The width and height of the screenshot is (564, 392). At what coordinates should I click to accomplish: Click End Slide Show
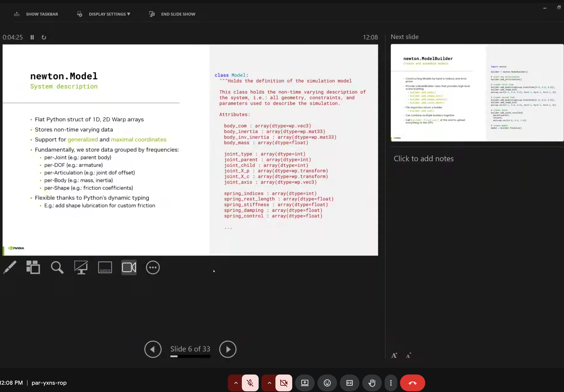pyautogui.click(x=178, y=14)
